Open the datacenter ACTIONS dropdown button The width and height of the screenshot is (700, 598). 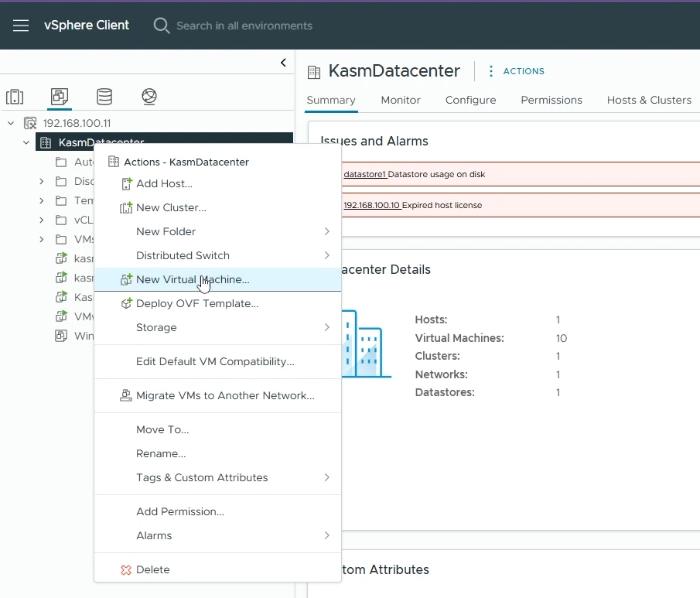pyautogui.click(x=516, y=71)
